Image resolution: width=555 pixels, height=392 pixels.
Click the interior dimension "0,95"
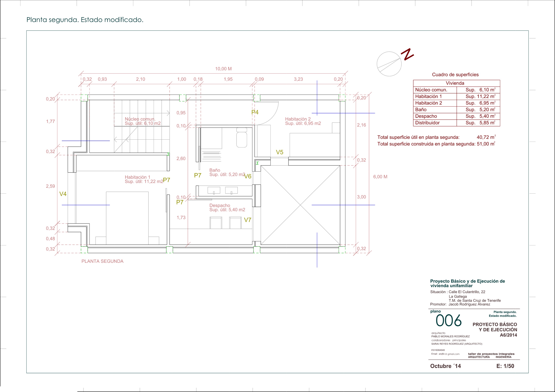(x=181, y=113)
